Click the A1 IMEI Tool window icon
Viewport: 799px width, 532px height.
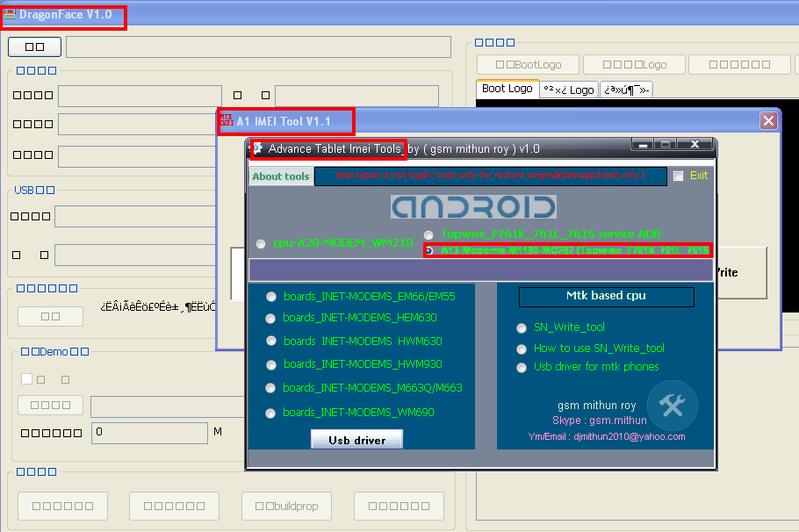[x=227, y=121]
